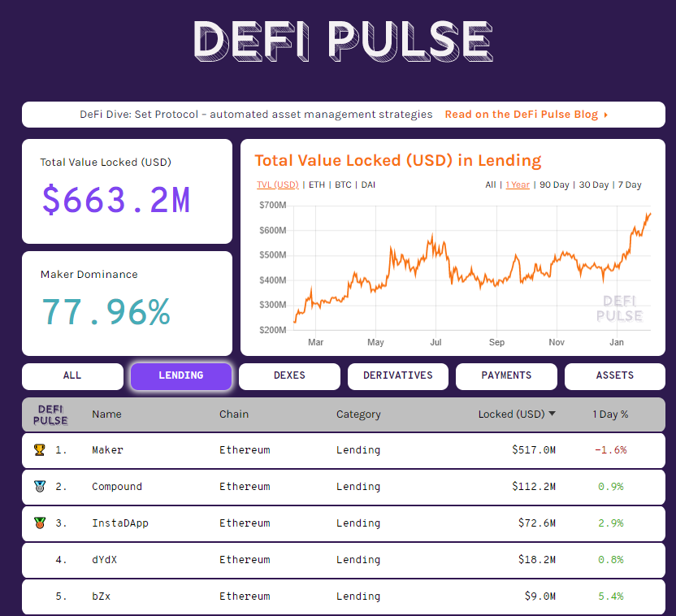
Task: Click the DeFi Pulse logo in table header
Action: point(50,414)
